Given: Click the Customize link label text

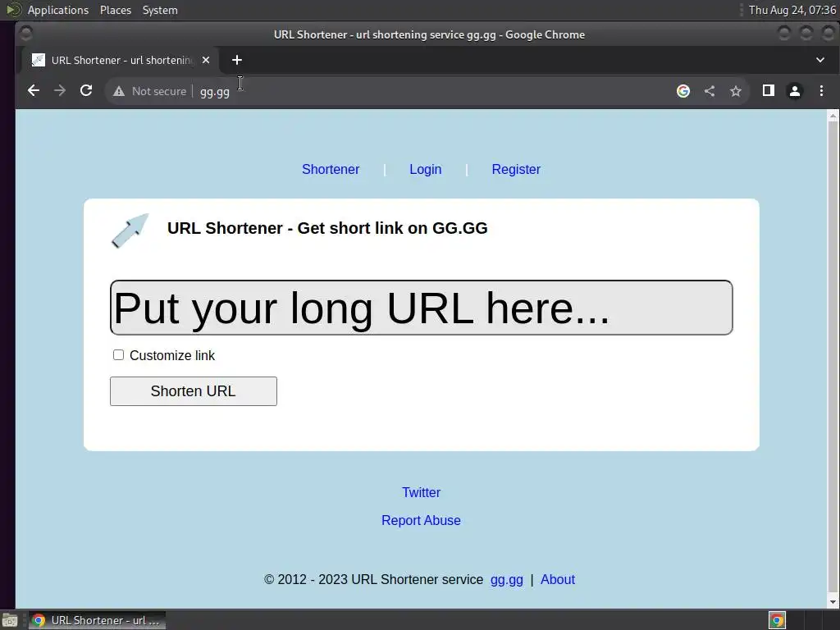Looking at the screenshot, I should coord(172,355).
